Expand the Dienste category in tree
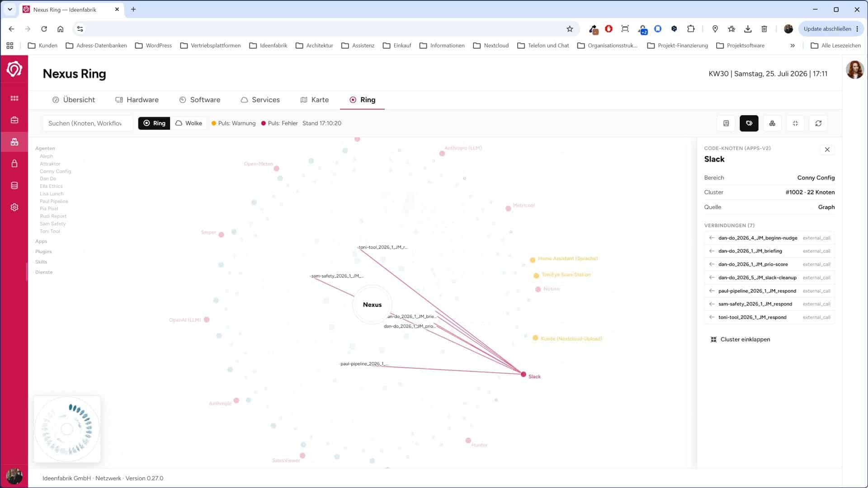The height and width of the screenshot is (488, 868). coord(44,272)
